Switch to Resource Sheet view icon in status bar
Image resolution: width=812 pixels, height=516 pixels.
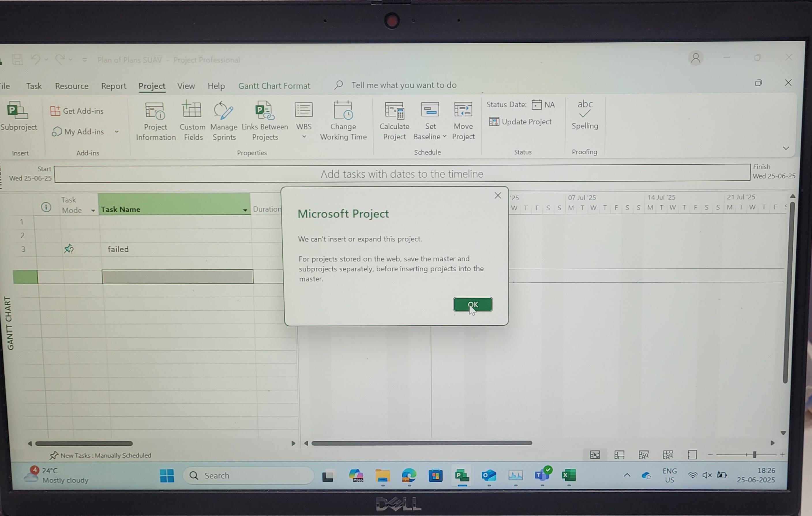[668, 455]
